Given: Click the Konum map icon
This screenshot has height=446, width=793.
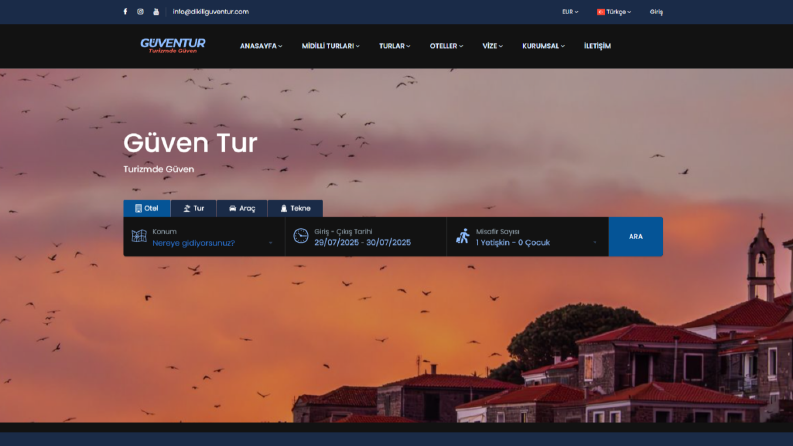Looking at the screenshot, I should [x=139, y=236].
